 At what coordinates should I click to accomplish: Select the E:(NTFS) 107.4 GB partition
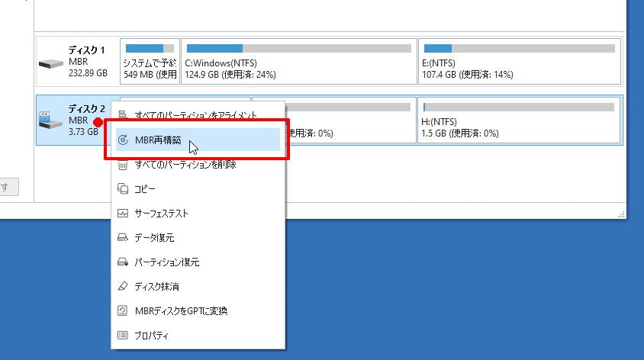(519, 62)
